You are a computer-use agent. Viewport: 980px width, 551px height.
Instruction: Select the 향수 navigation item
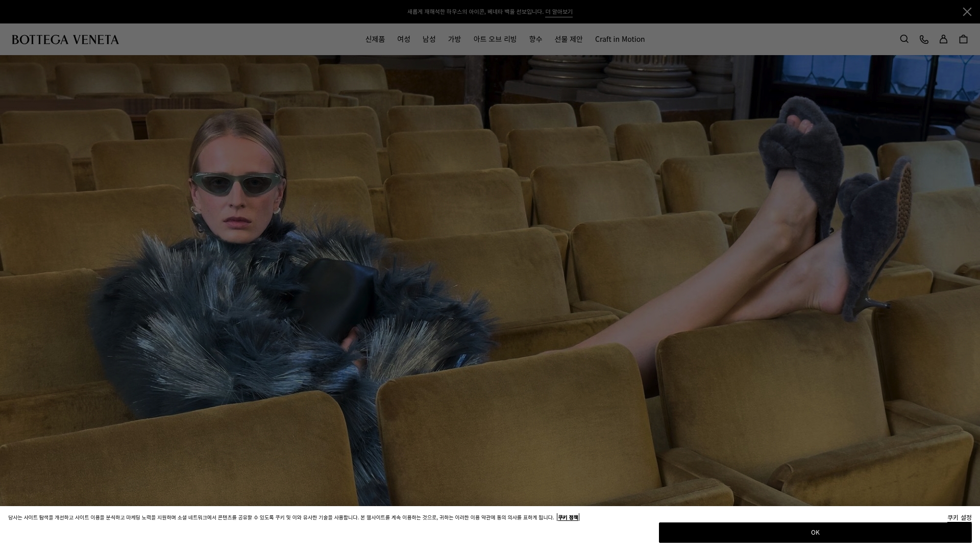535,39
